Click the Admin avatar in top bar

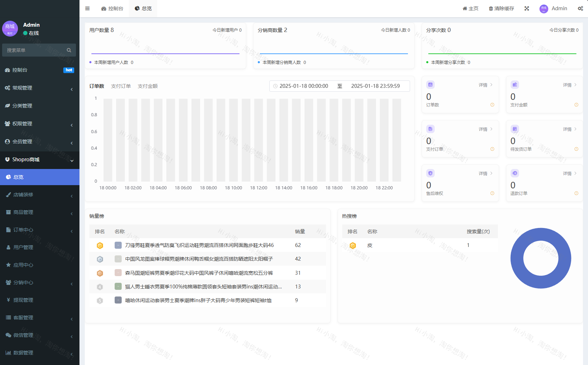(x=544, y=9)
